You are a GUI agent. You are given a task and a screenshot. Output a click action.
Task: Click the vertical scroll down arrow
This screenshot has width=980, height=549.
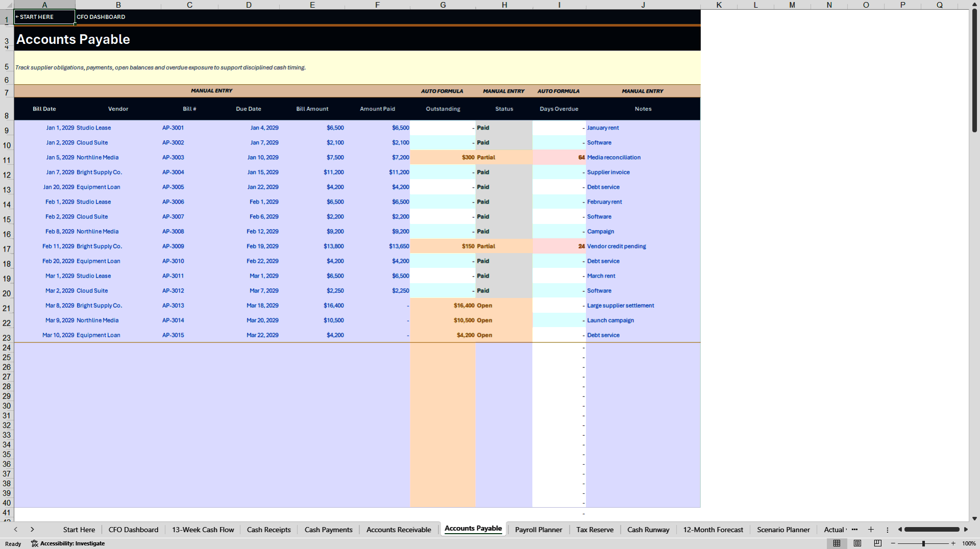click(x=974, y=518)
